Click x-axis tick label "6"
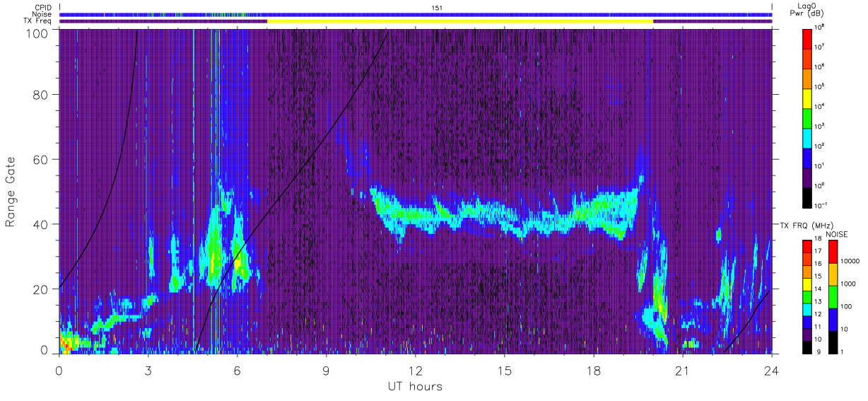The height and width of the screenshot is (401, 868). 237,371
